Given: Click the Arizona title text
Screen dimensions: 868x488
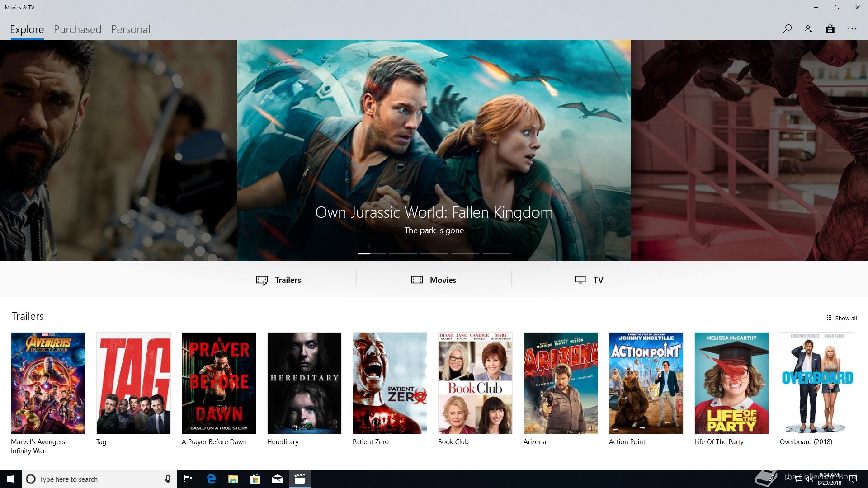Looking at the screenshot, I should (x=535, y=442).
